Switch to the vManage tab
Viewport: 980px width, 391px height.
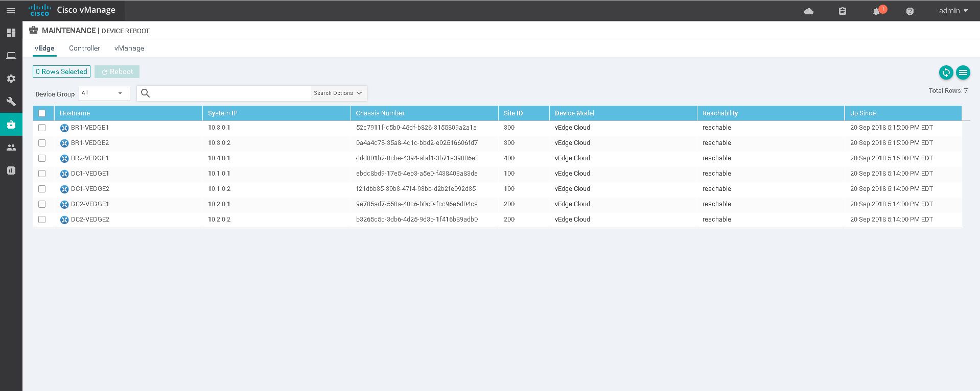pos(129,48)
